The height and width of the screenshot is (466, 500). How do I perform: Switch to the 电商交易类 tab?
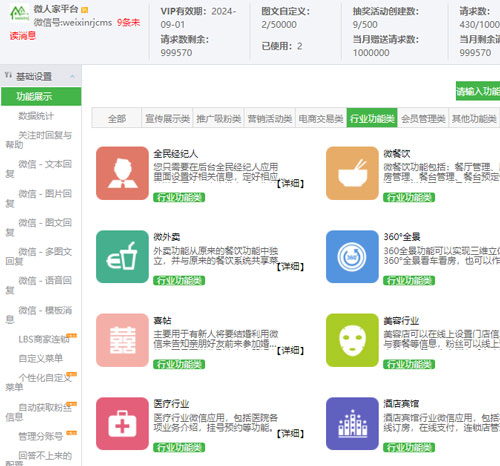(x=321, y=118)
